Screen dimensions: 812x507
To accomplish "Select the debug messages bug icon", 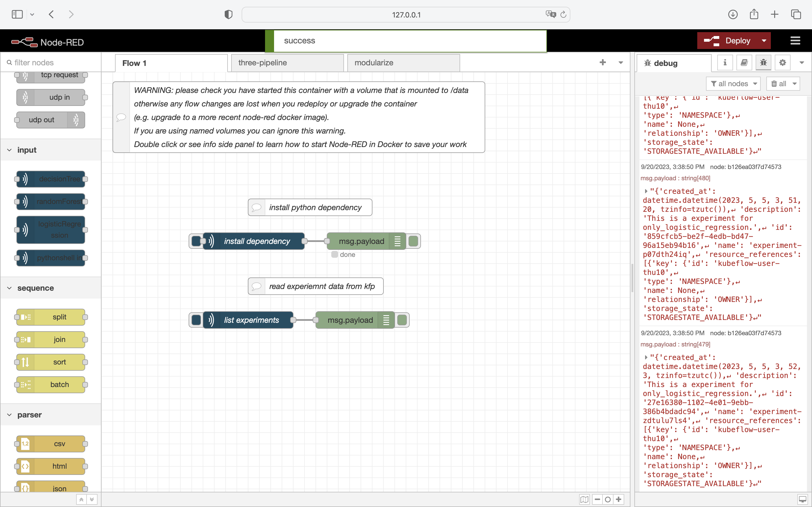I will click(763, 62).
